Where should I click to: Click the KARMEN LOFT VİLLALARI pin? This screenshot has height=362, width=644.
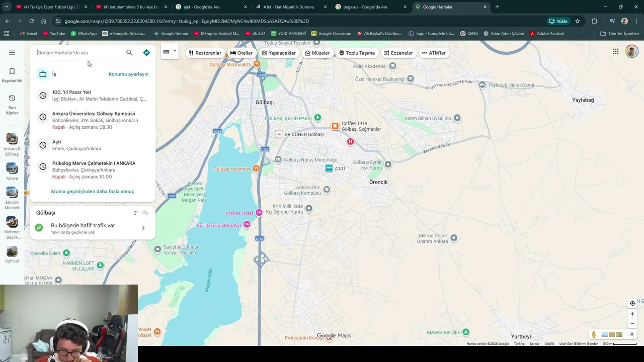(x=100, y=265)
